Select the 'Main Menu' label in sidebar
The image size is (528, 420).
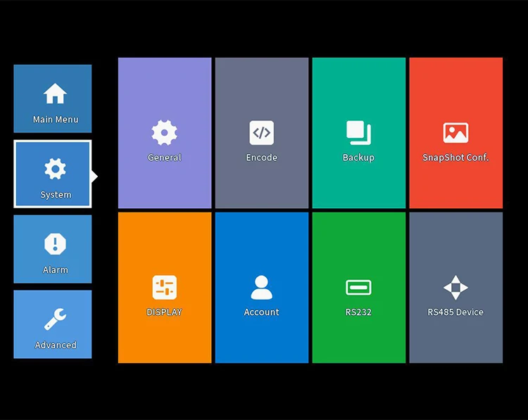(56, 120)
